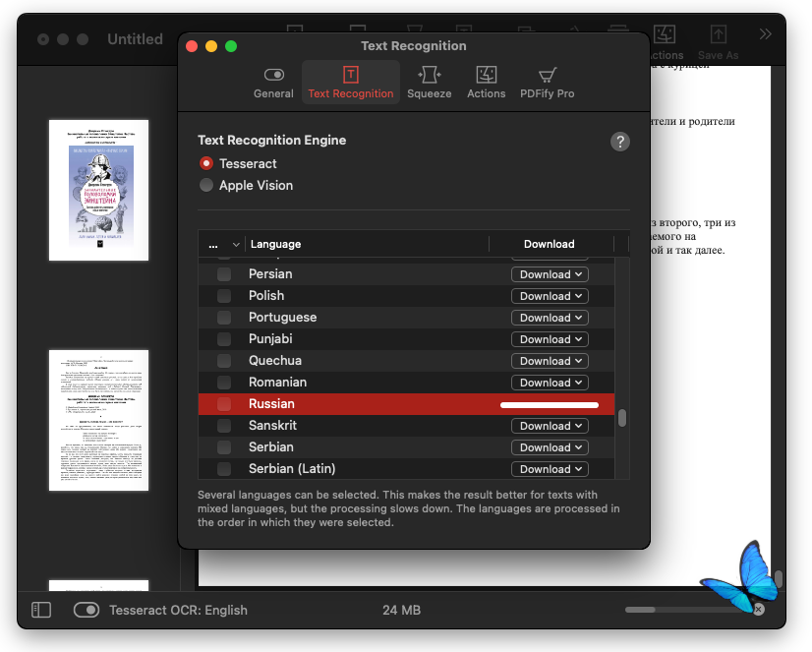Check the Romanian language box
Viewport: 812px width, 652px height.
click(224, 383)
